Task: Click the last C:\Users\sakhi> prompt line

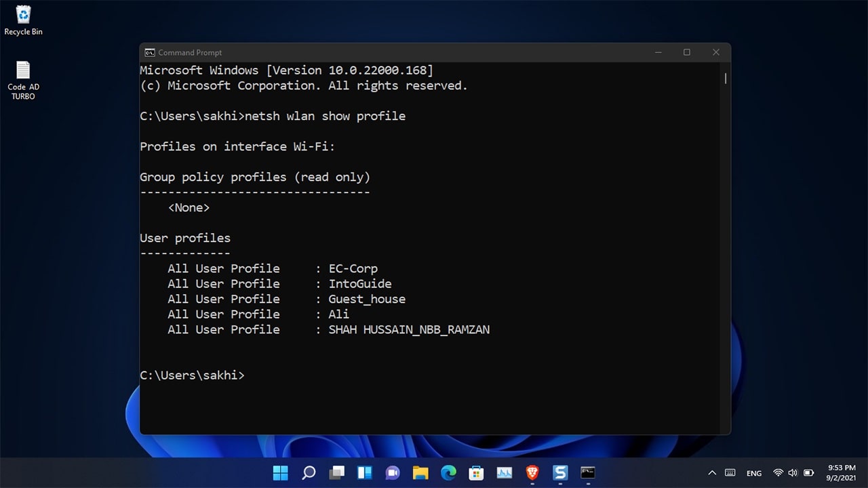Action: (192, 375)
